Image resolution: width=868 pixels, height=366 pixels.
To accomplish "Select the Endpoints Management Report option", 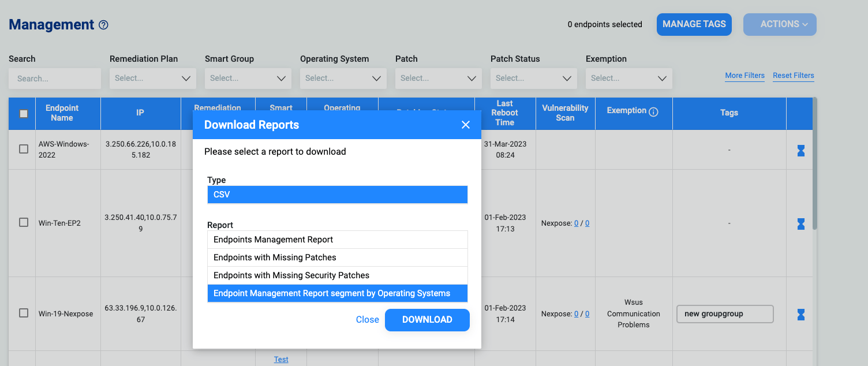I will [337, 239].
